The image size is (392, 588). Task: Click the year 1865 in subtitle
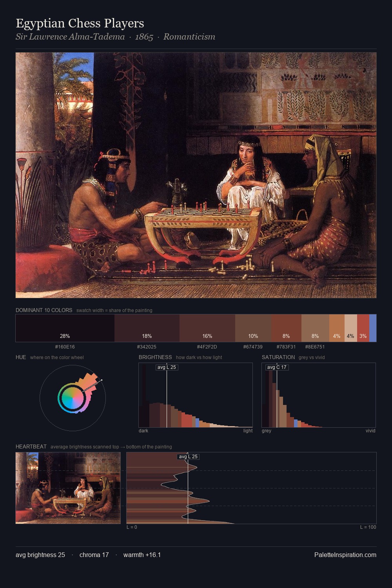pos(144,37)
